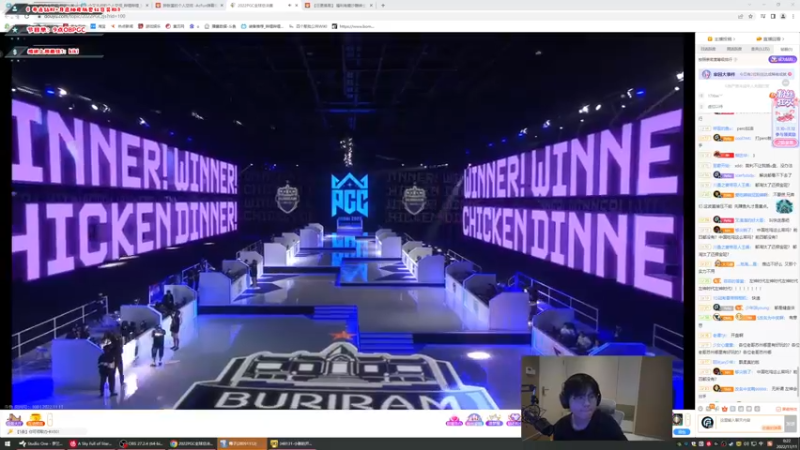This screenshot has width=800, height=450.
Task: Switch to Studio One in the taskbar
Action: [40, 444]
